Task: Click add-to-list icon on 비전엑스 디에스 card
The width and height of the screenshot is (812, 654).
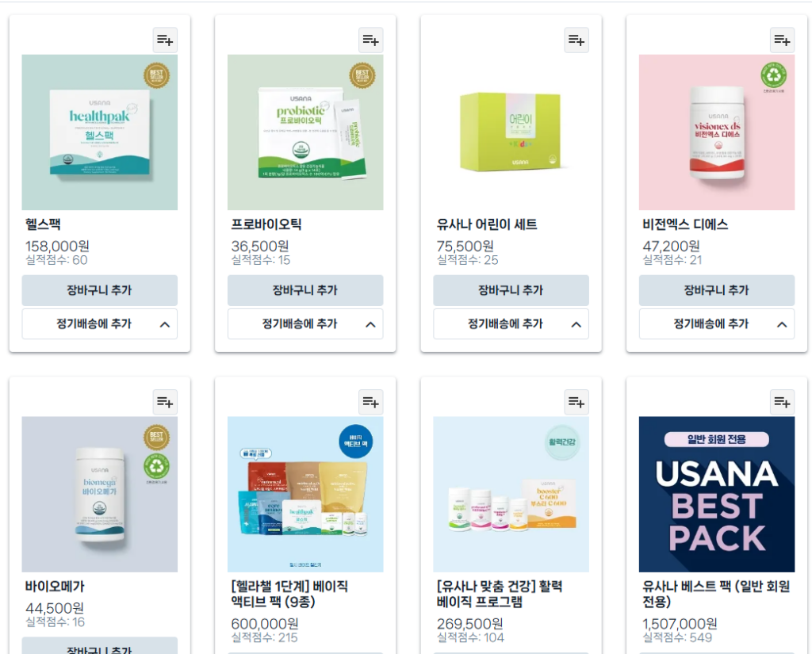Action: (782, 40)
